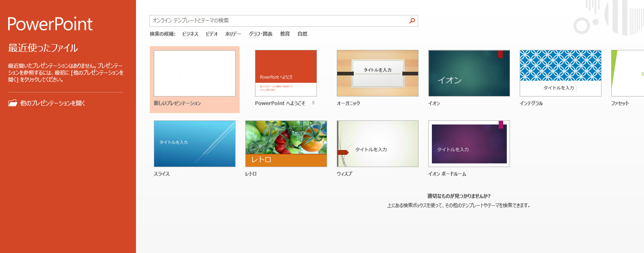Select ビデオ search suggestion

[x=212, y=34]
